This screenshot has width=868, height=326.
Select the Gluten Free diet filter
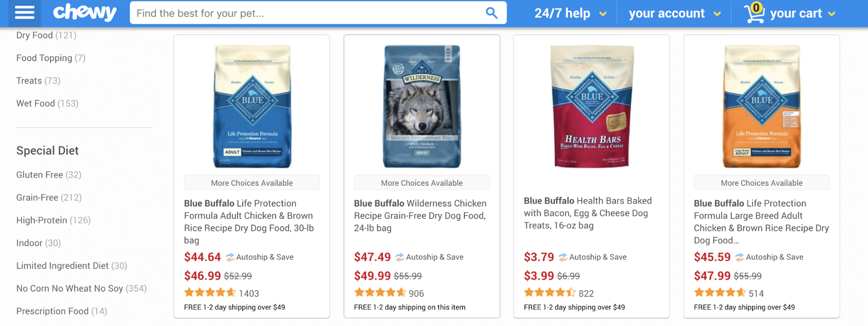point(40,175)
